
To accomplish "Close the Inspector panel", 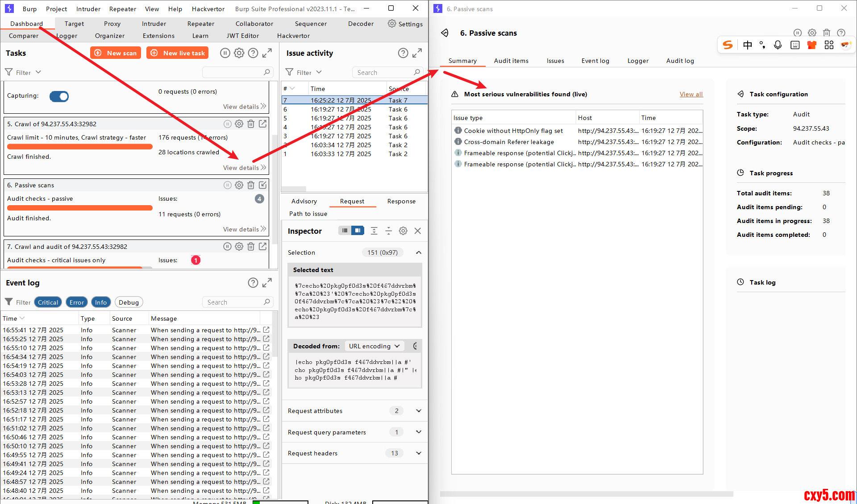I will click(418, 231).
